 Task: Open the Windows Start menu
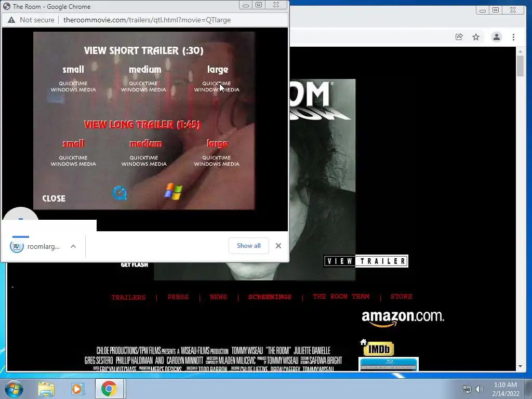coord(14,389)
